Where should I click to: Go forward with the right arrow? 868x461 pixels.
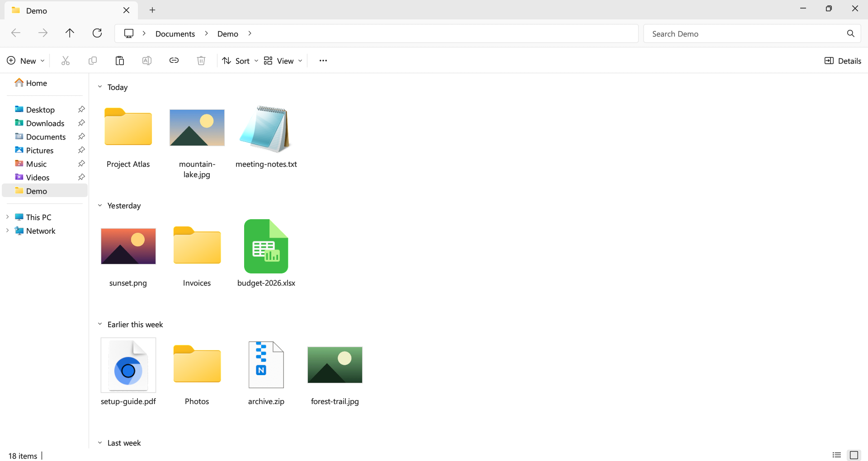pyautogui.click(x=43, y=33)
